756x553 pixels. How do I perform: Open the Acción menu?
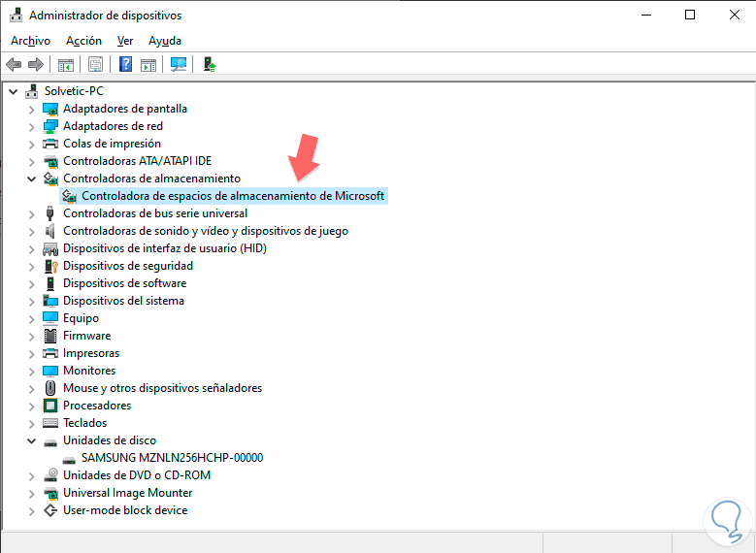83,41
